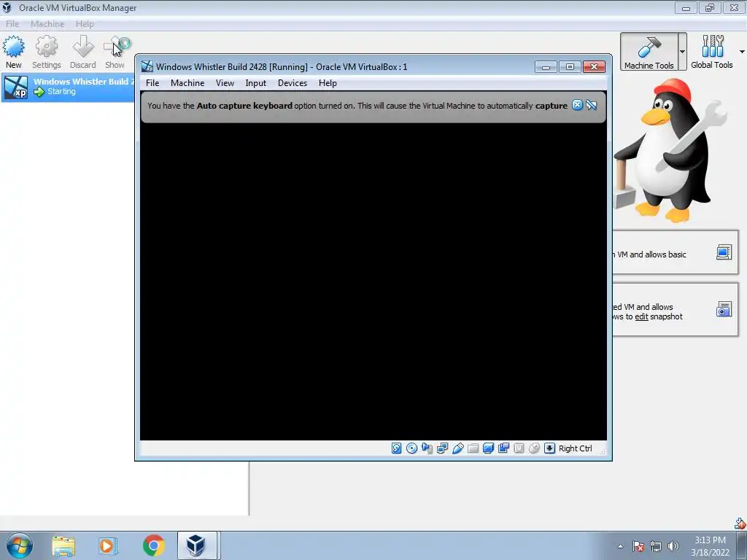Open Machine Tools panel

[x=649, y=52]
